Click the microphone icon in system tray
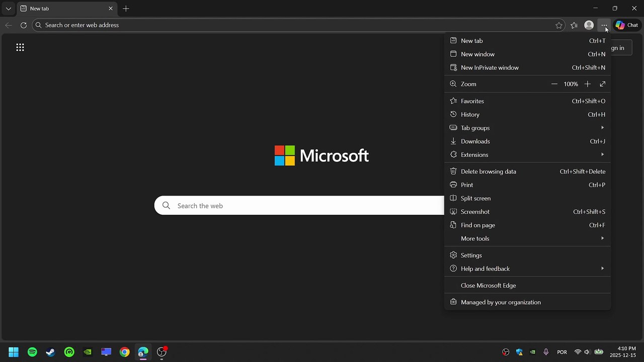This screenshot has width=644, height=362. pos(546,352)
